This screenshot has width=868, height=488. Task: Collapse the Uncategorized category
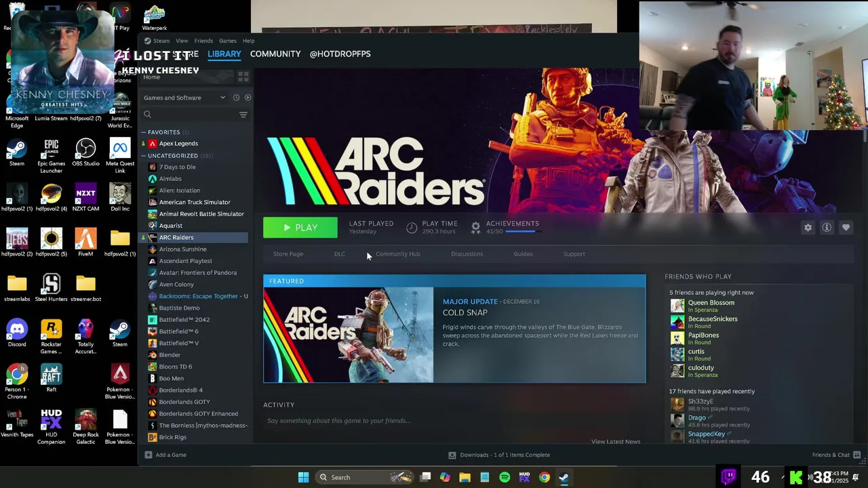(144, 156)
